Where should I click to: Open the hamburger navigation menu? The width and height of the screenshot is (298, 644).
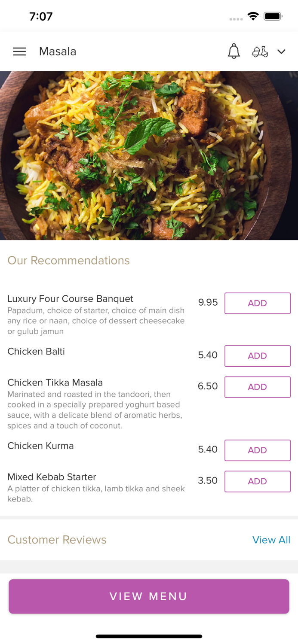[19, 52]
